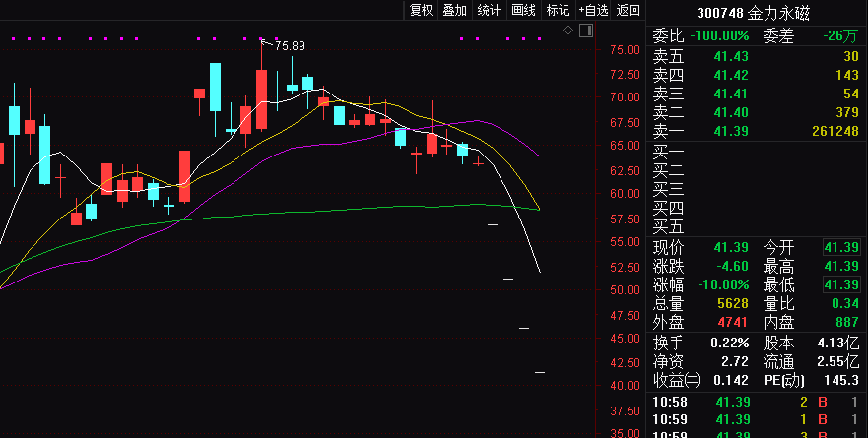Viewport: 868px width, 438px height.
Task: Click the 流通 value 2.55亿
Action: (838, 361)
